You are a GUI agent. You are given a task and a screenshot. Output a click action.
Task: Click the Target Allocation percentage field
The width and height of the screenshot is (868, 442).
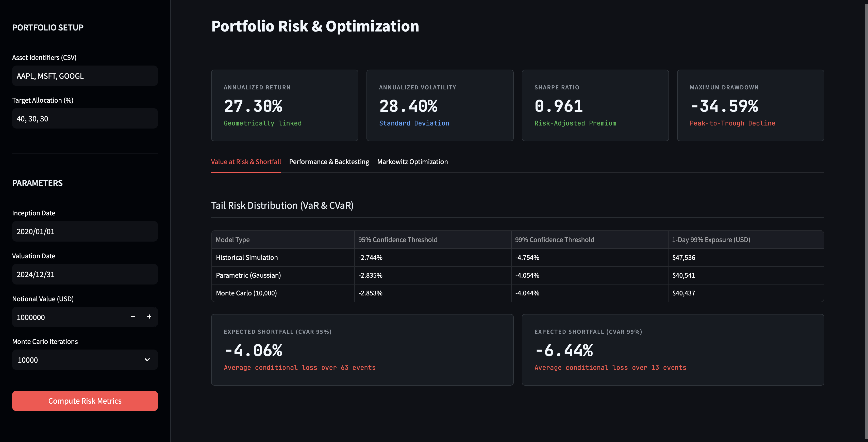pos(85,118)
